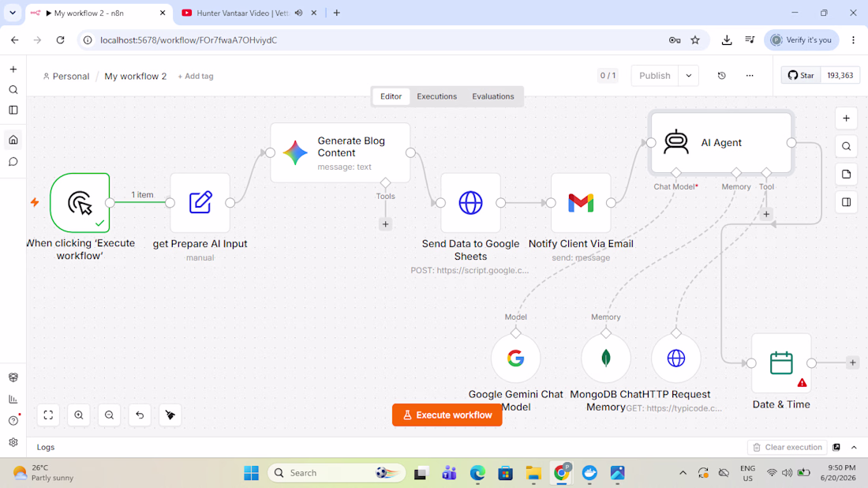Screen dimensions: 868x488
Task: Click the Execute workflow button
Action: (x=447, y=415)
